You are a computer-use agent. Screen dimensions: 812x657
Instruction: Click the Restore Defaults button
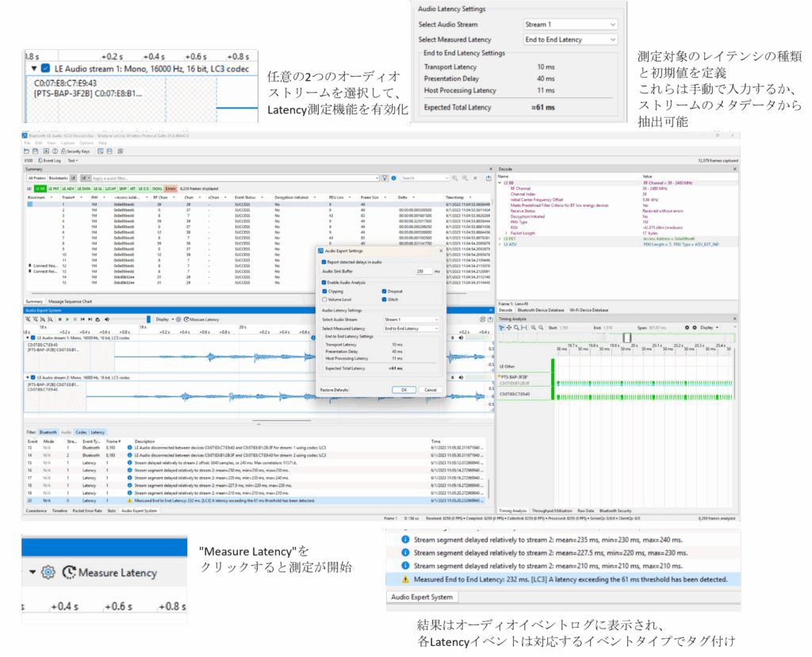334,390
